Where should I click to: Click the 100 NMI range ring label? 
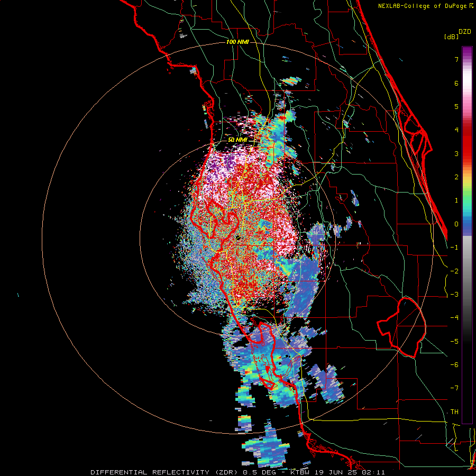237,42
